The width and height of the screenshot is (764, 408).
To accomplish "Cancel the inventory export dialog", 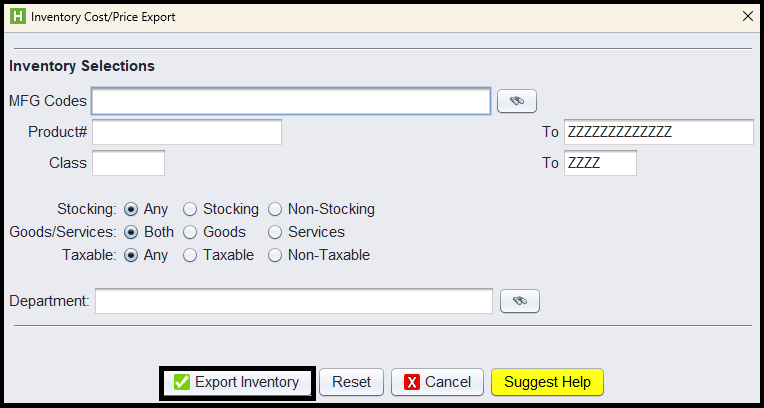I will tap(437, 382).
